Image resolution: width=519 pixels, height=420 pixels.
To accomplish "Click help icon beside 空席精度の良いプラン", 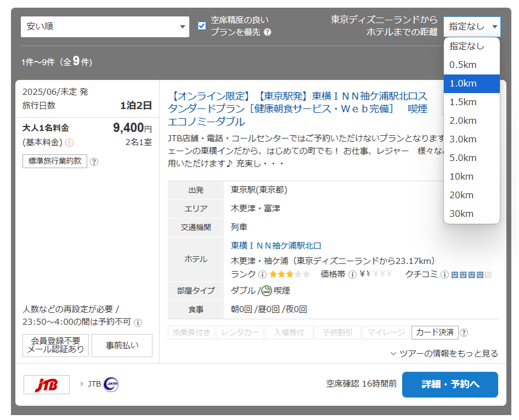I will [267, 32].
